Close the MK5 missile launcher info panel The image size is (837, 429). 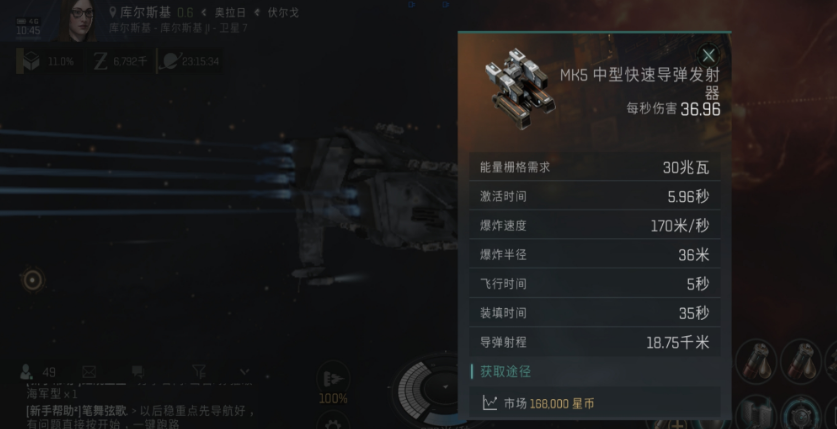(x=708, y=55)
